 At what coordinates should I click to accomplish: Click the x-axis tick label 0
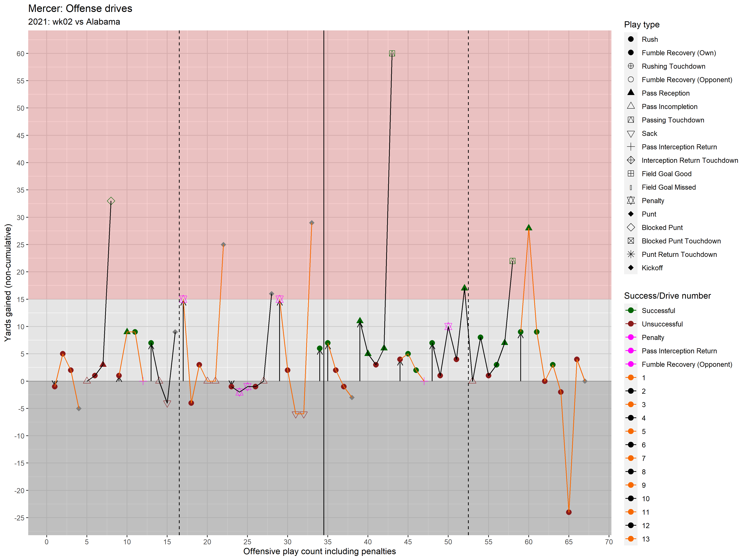[47, 542]
